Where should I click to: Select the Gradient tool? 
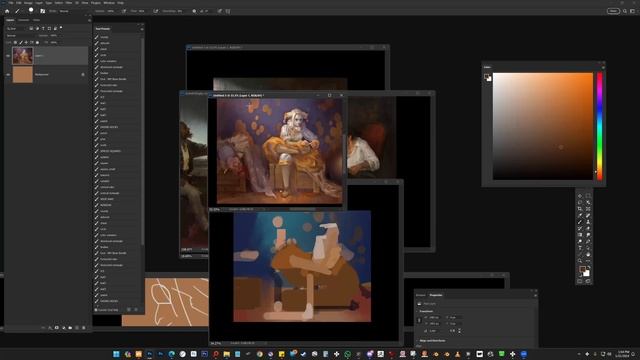(580, 235)
